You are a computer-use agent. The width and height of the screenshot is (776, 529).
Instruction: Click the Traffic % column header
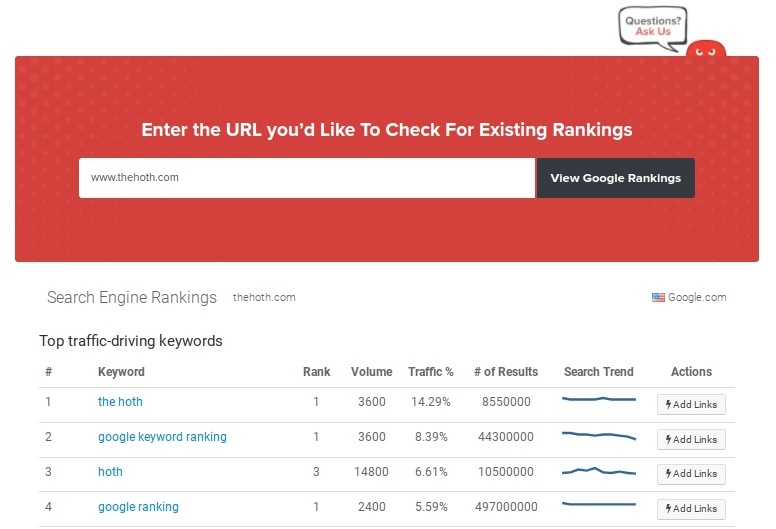point(430,372)
